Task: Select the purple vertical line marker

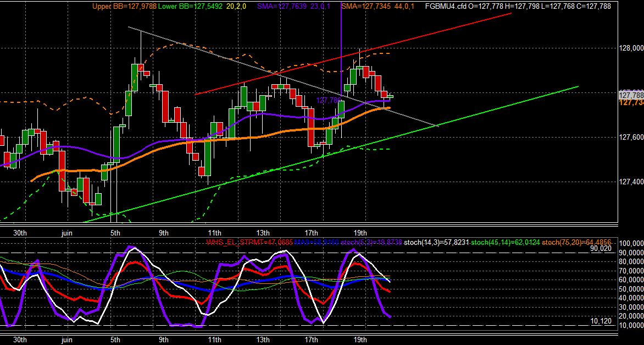Action: coord(341,50)
